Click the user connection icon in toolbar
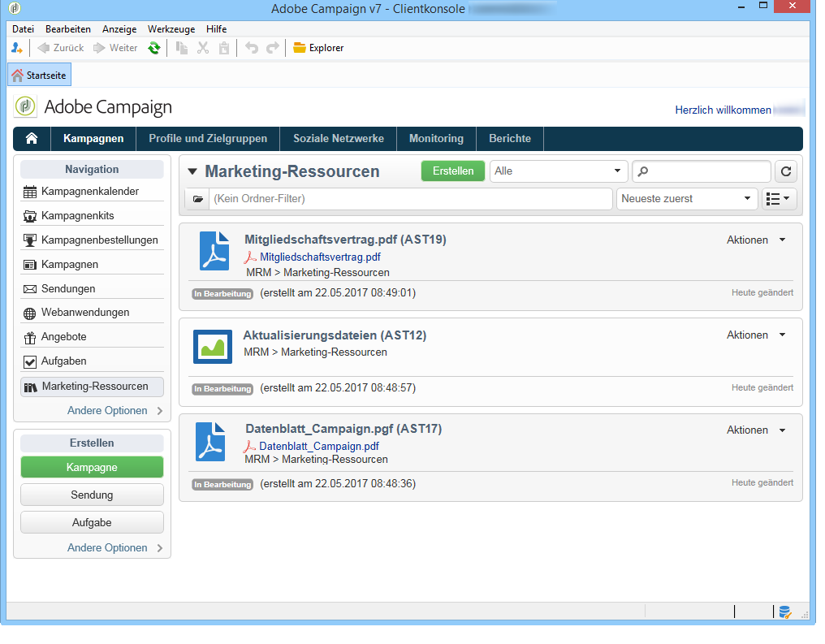The image size is (825, 644). point(16,48)
